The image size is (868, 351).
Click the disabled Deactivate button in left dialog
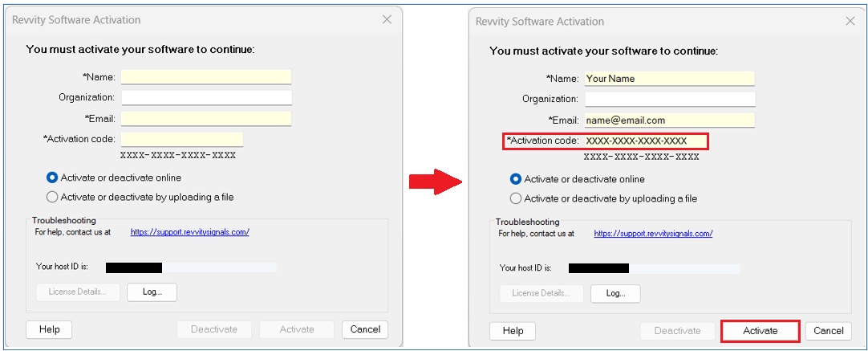[x=214, y=329]
